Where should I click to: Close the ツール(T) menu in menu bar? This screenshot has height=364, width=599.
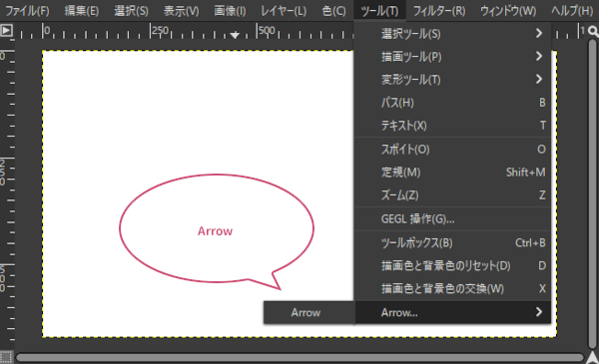tap(379, 11)
